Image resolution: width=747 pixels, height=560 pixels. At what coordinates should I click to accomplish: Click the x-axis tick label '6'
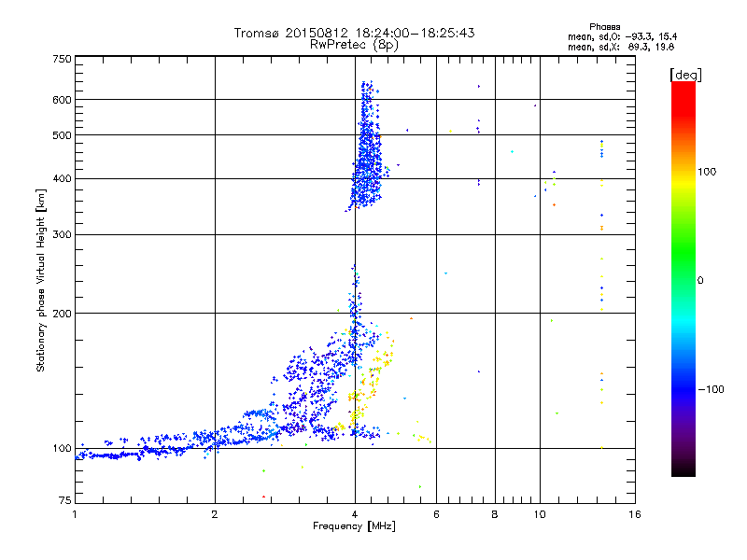click(x=436, y=514)
